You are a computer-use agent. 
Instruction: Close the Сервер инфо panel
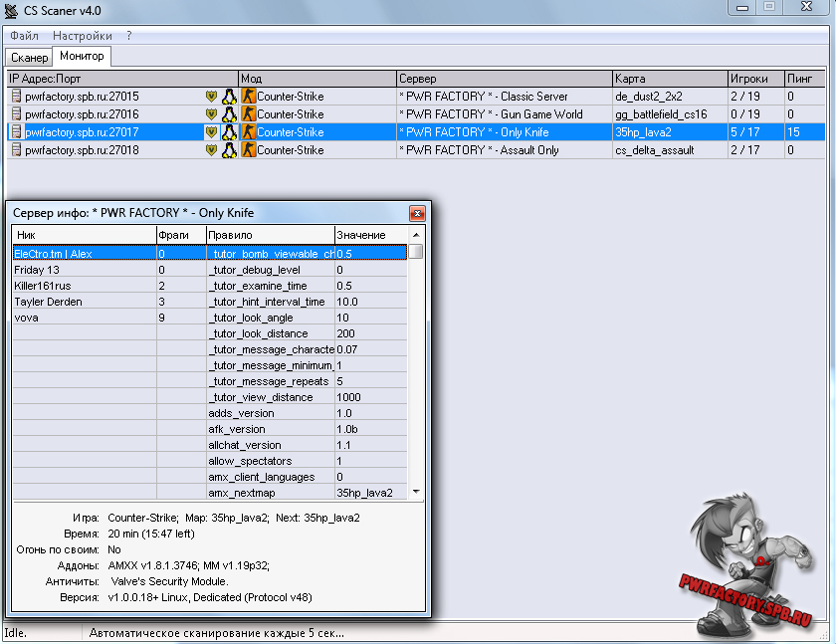point(418,213)
